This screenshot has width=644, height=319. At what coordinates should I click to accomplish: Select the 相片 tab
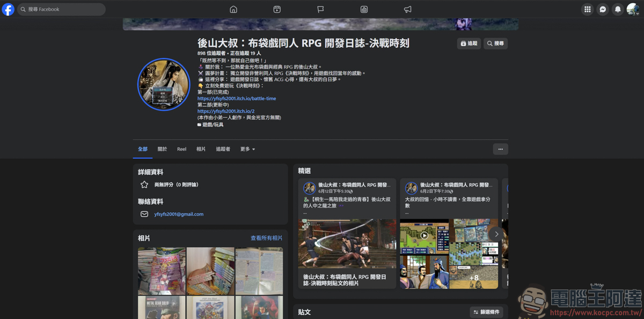click(201, 149)
